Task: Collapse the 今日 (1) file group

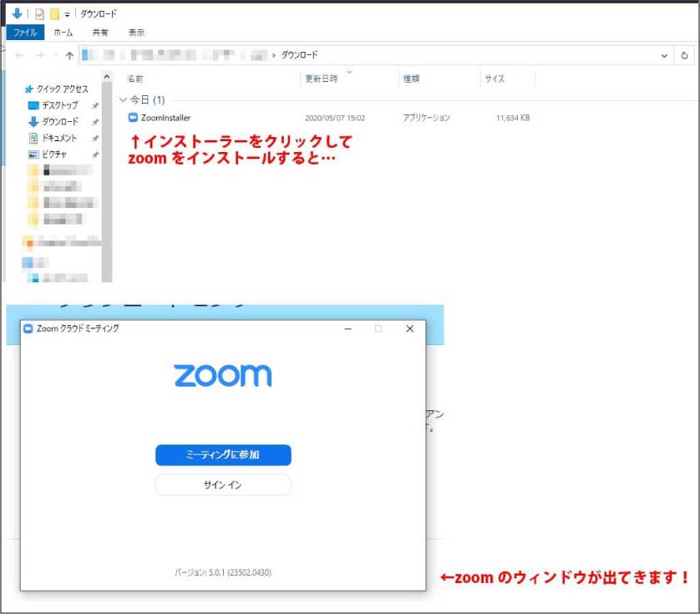Action: (x=124, y=99)
